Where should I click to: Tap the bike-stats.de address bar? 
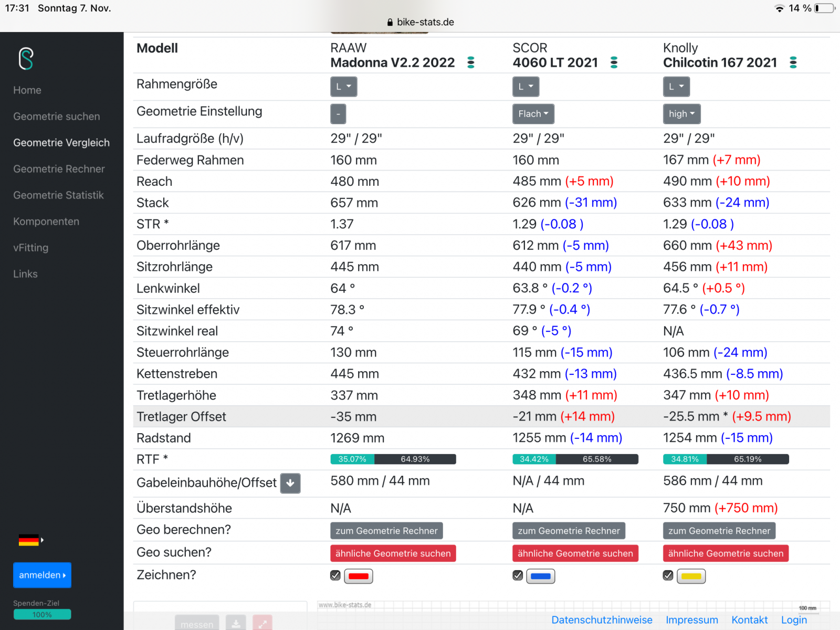point(420,22)
